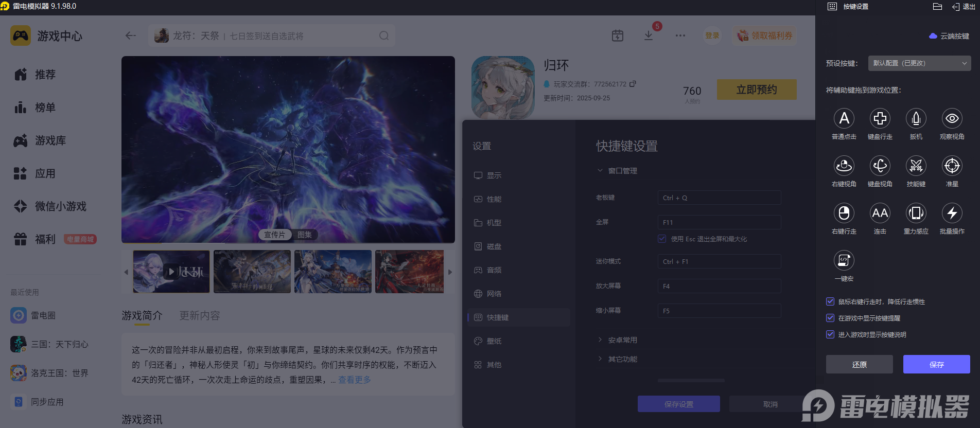Toggle 在游戏中显示按键提醒 checkbox

[830, 318]
